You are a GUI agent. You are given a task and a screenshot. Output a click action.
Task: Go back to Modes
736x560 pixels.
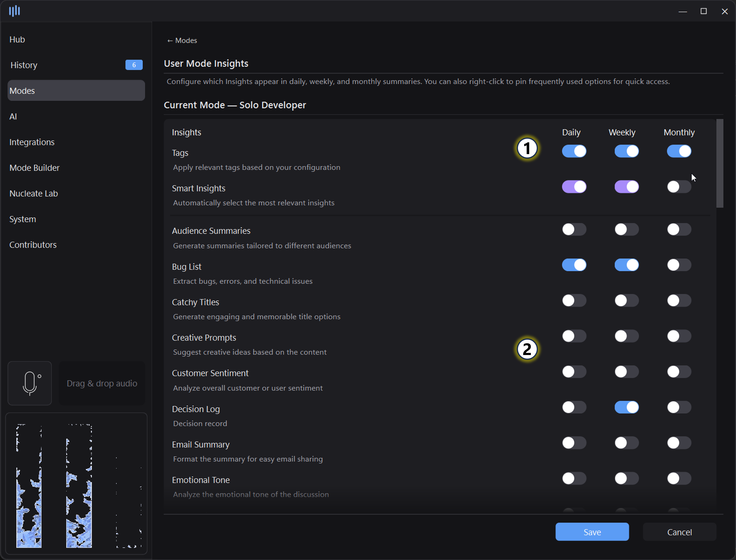pos(182,40)
